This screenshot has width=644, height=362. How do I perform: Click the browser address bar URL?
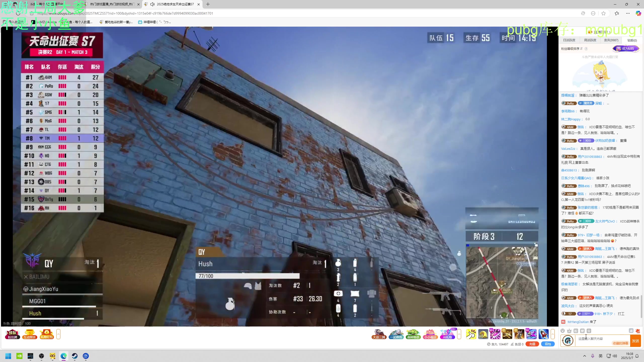coord(125,13)
